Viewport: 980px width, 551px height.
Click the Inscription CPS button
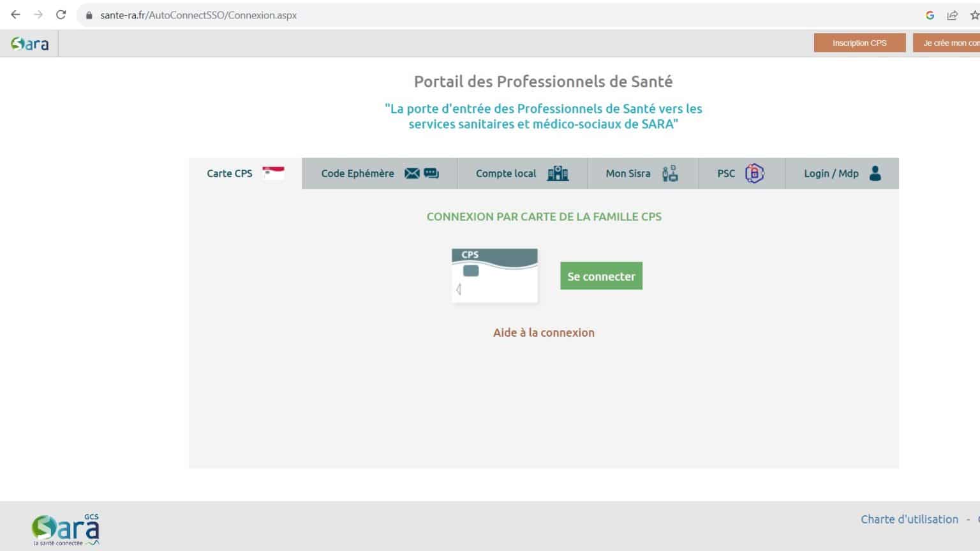pos(859,43)
